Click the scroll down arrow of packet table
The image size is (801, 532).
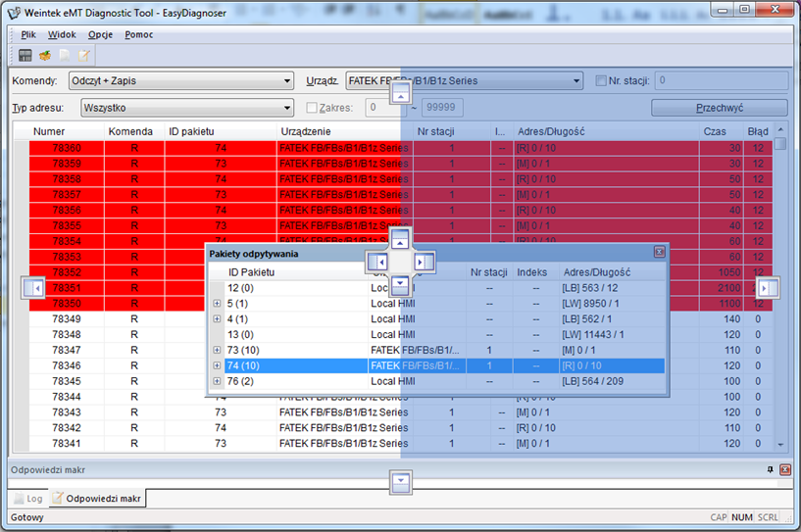click(x=780, y=445)
